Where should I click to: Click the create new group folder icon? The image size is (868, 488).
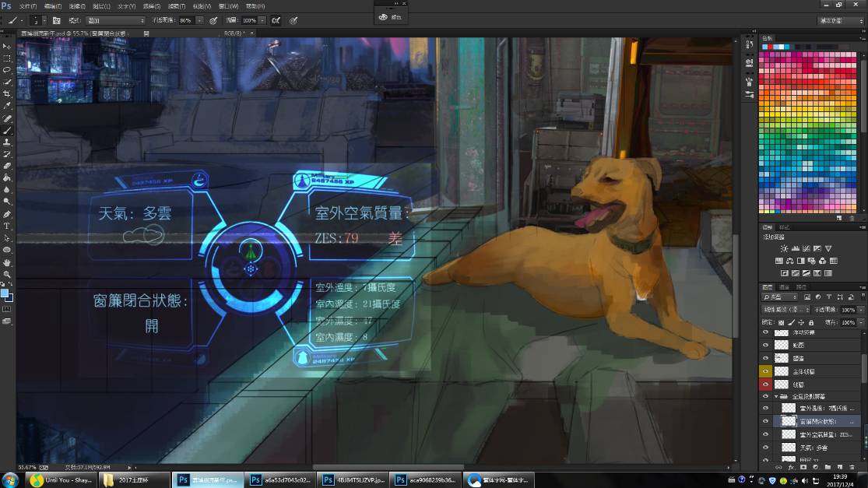pyautogui.click(x=828, y=468)
